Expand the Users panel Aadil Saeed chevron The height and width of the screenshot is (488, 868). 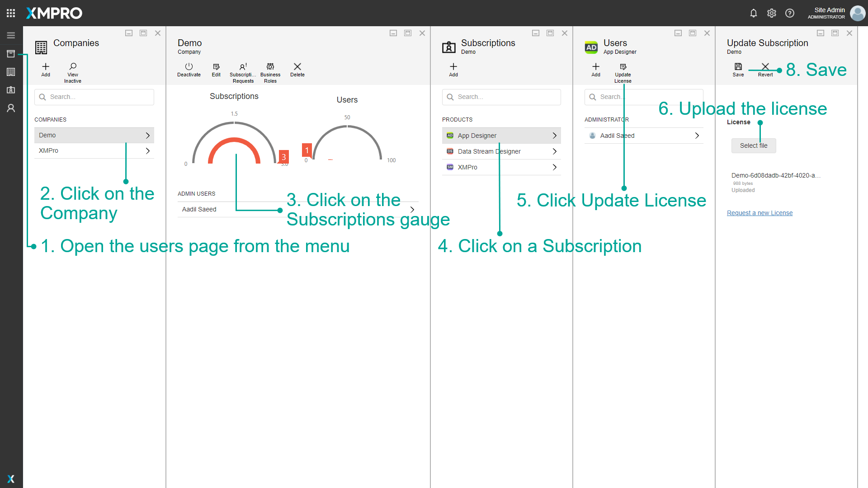point(697,136)
